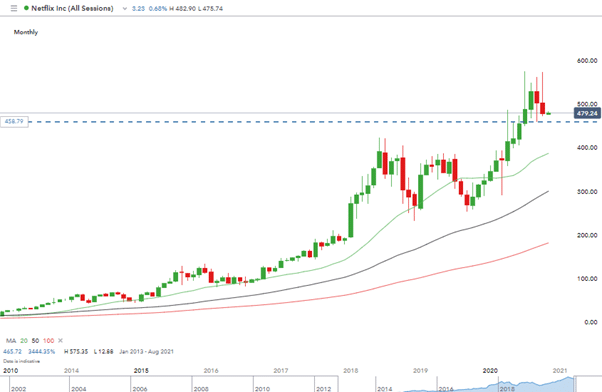Click 2006 in the overview navigator
The height and width of the screenshot is (392, 602).
coord(140,389)
